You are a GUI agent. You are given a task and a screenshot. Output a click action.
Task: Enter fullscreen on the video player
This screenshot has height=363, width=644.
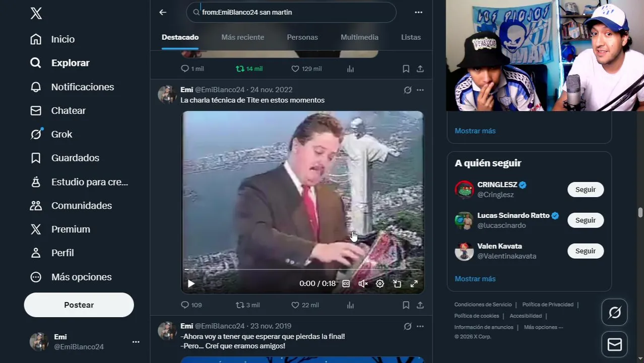tap(414, 284)
